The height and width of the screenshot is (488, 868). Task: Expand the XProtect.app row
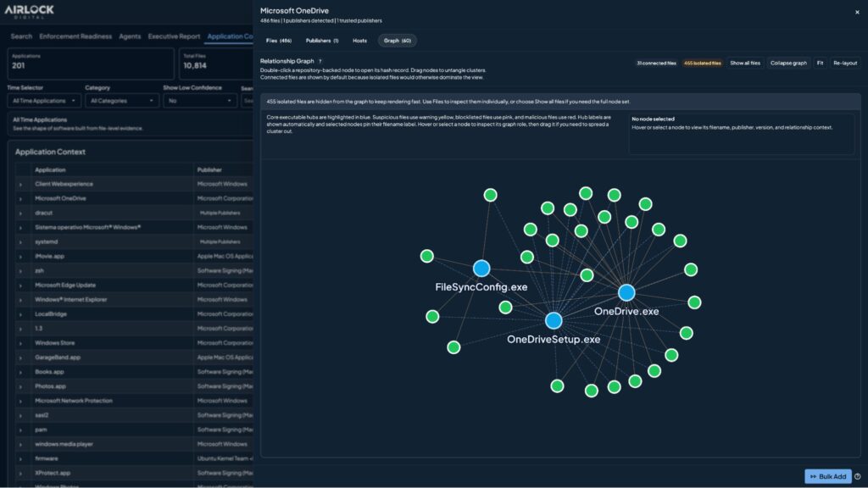click(x=20, y=474)
